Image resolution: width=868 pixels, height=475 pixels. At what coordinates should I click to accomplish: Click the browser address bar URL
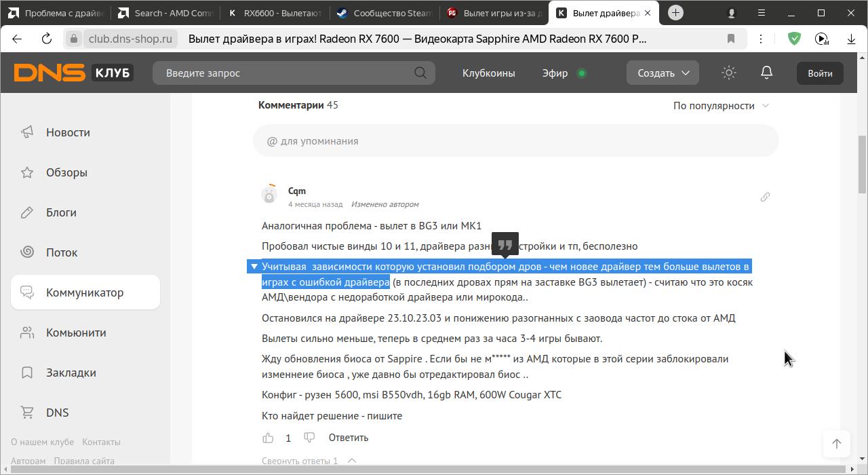point(130,39)
